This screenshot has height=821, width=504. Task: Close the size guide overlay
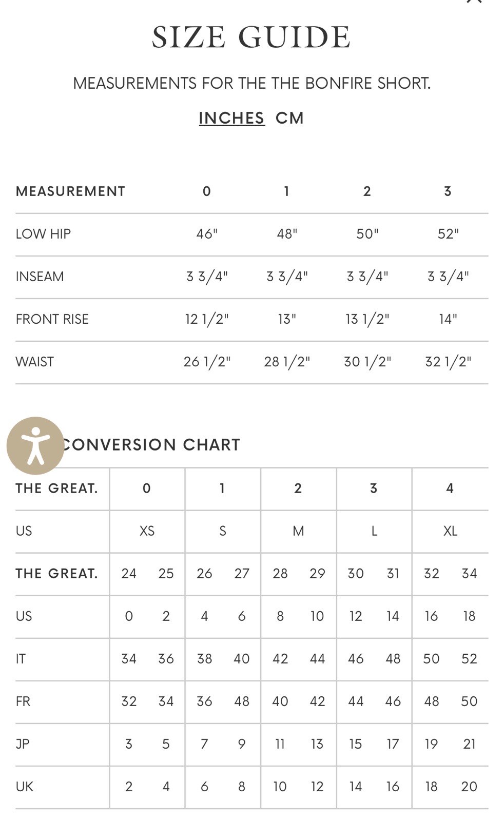click(x=474, y=2)
